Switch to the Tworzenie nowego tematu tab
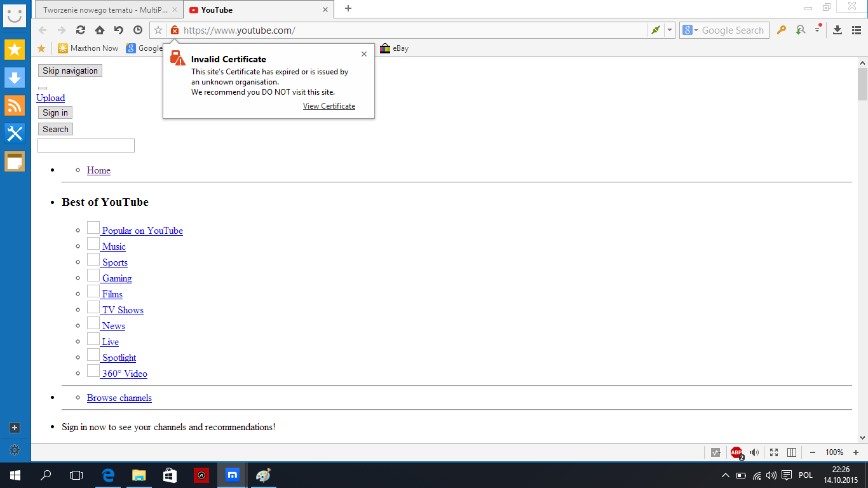868x488 pixels. (105, 10)
